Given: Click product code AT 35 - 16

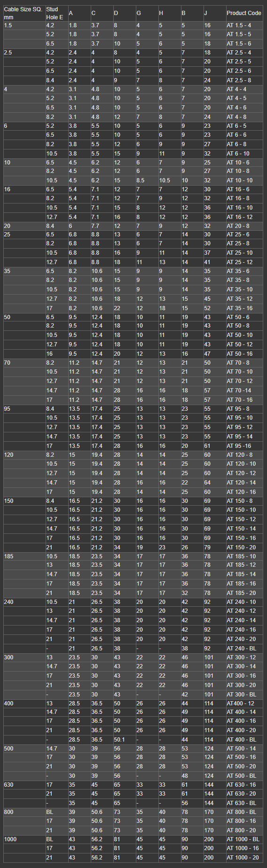Looking at the screenshot, I should pos(239,308).
